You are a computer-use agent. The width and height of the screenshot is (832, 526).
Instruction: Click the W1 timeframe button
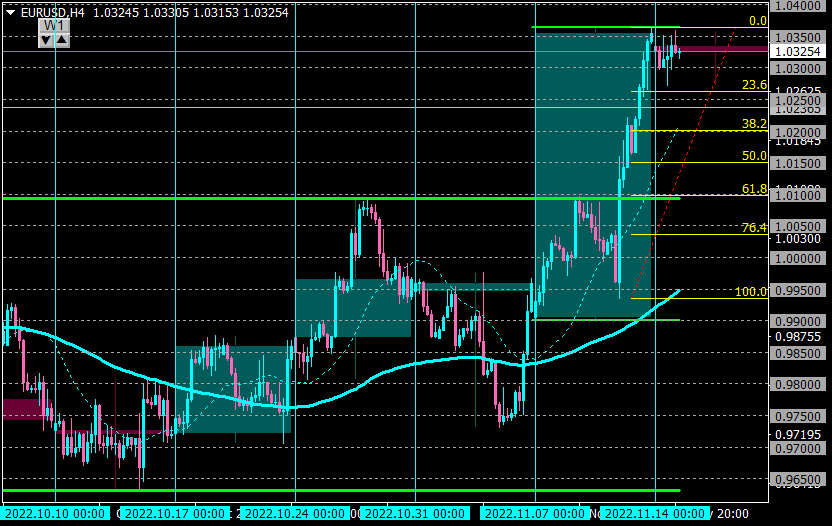click(54, 25)
